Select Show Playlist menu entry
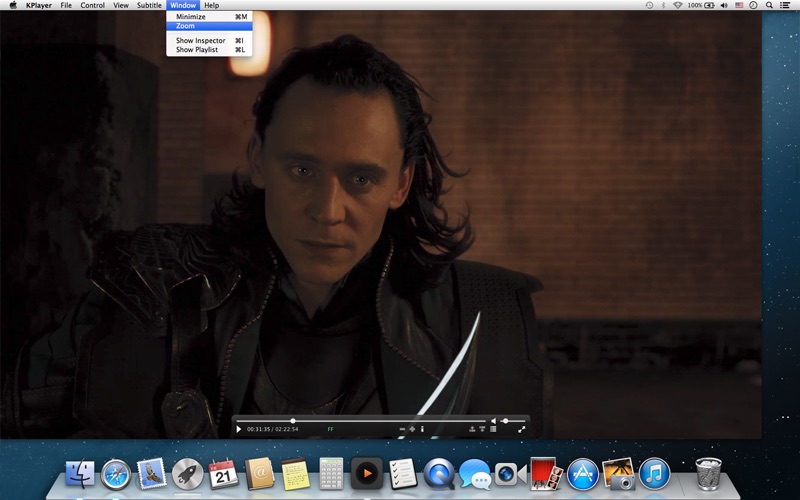Screen dimensions: 800x500 click(209, 49)
